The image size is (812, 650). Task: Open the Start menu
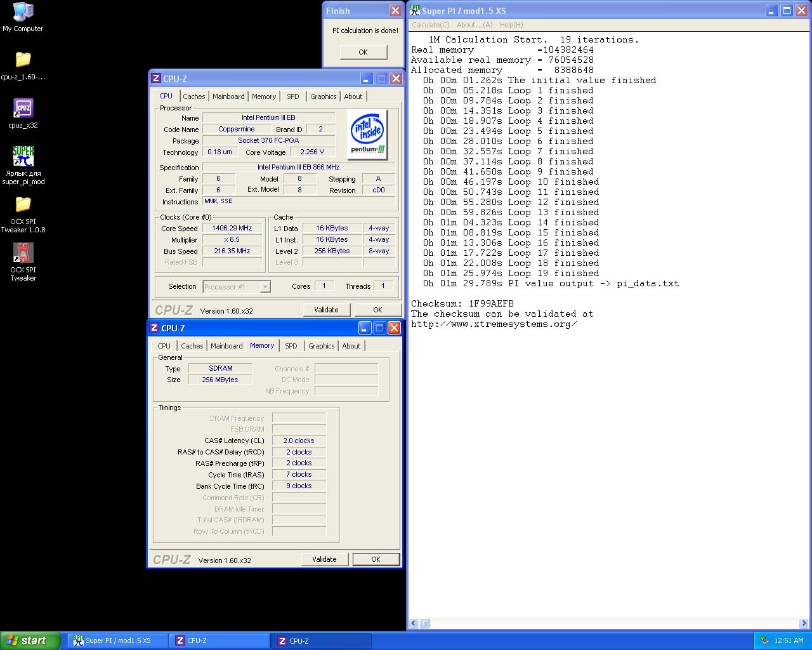30,640
